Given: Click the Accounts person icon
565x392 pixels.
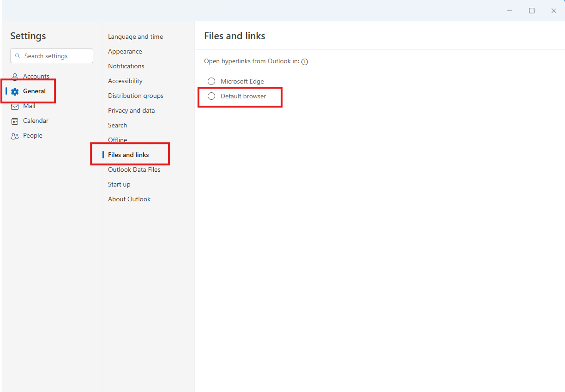Looking at the screenshot, I should tap(15, 76).
